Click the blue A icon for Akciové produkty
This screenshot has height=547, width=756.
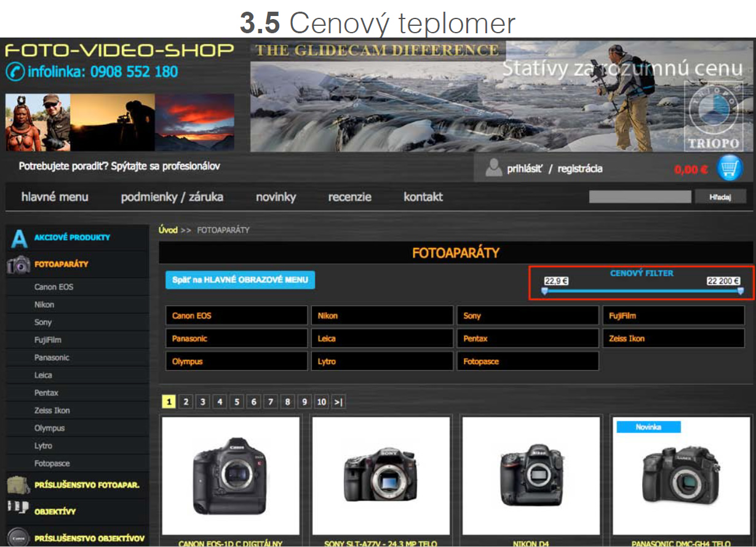click(x=19, y=238)
